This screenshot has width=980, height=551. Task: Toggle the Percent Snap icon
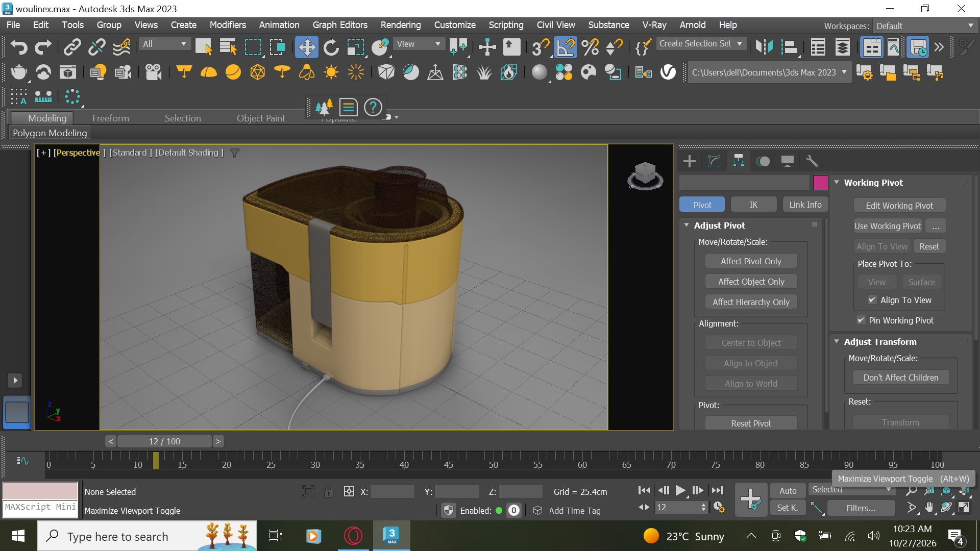(590, 47)
